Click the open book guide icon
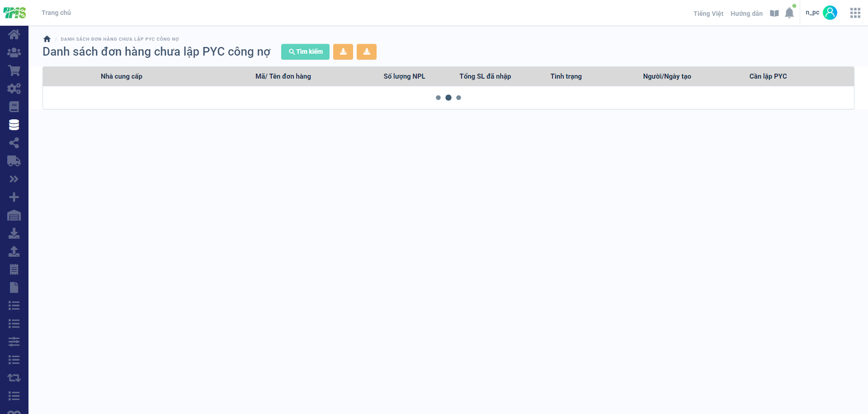868x414 pixels. (774, 14)
